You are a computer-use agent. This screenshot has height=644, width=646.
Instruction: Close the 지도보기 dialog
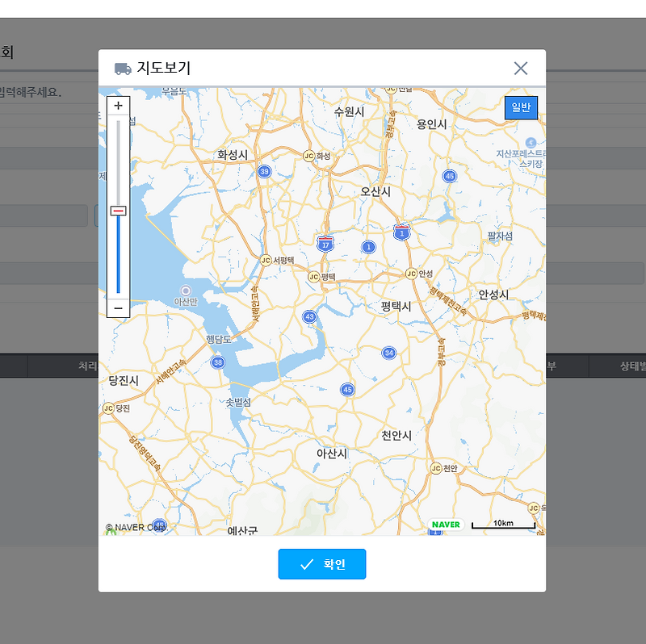pyautogui.click(x=520, y=69)
